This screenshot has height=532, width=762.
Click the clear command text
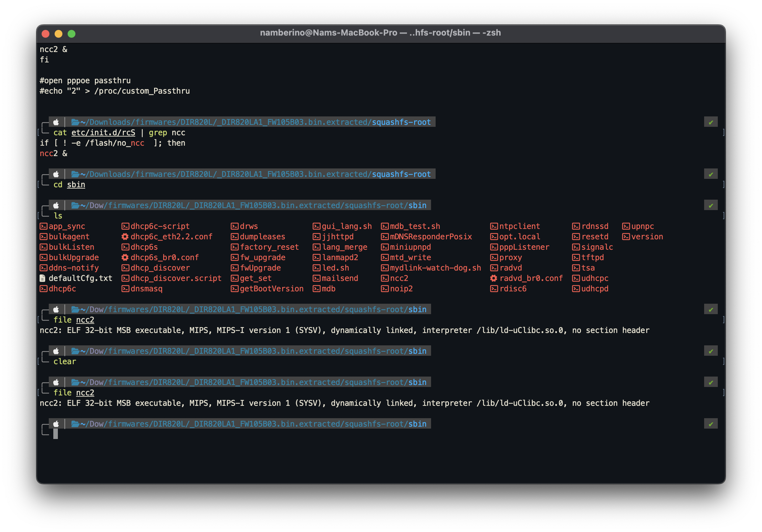click(x=65, y=361)
